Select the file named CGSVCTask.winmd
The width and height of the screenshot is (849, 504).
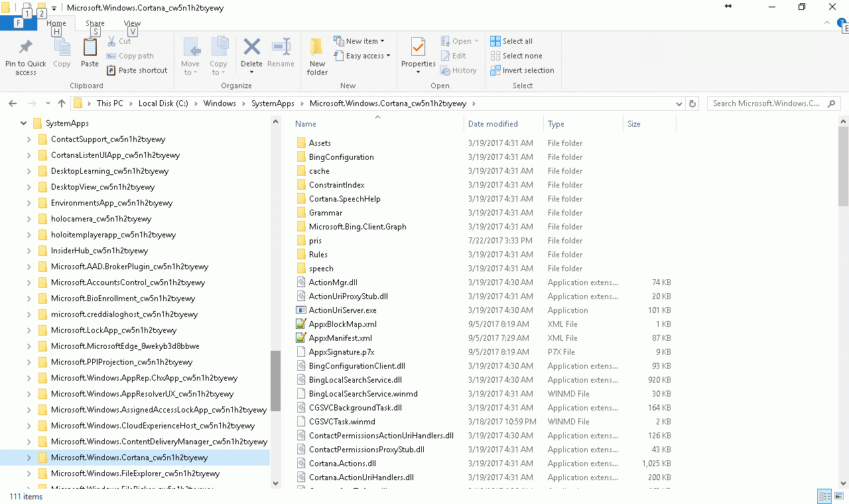tap(342, 422)
